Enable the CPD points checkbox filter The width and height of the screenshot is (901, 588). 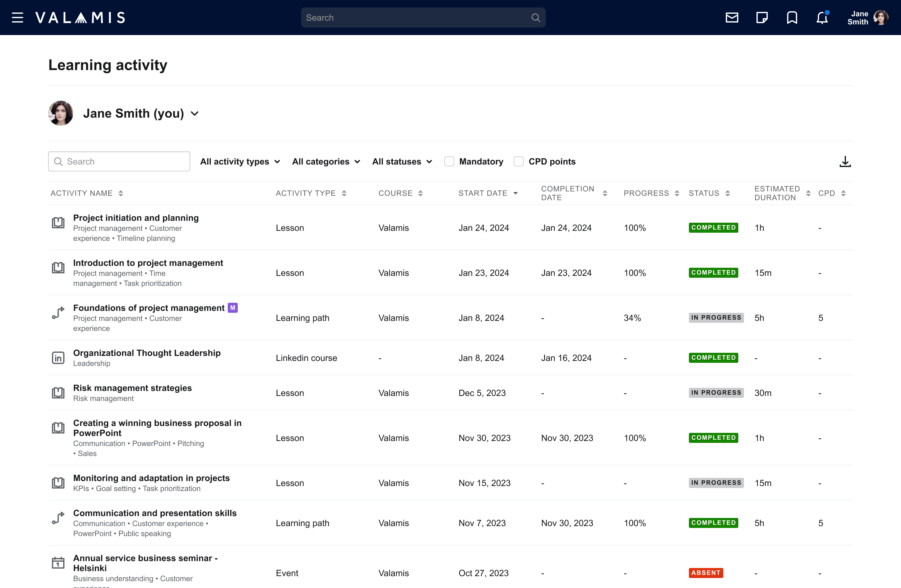tap(518, 162)
